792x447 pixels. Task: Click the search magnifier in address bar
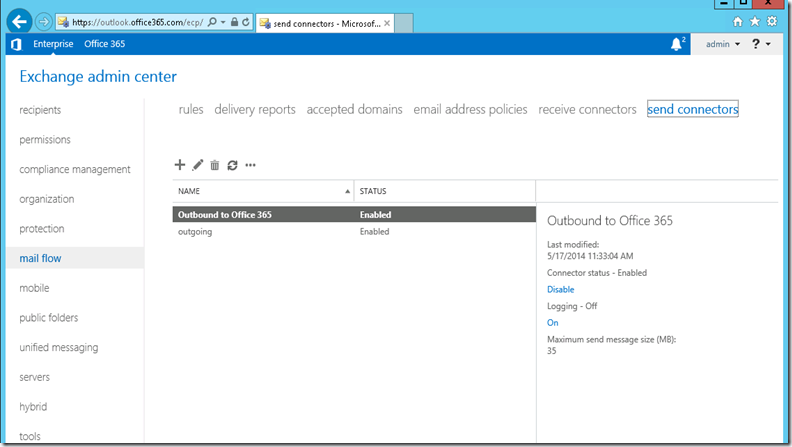click(212, 22)
